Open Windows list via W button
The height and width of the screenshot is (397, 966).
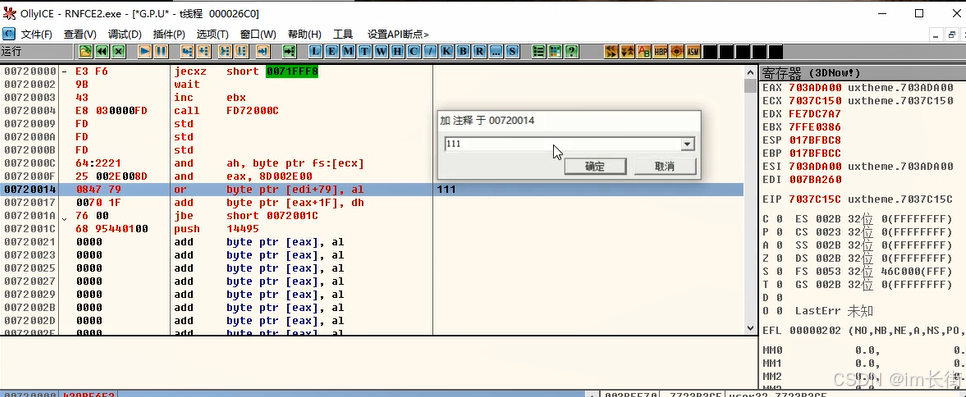[381, 51]
